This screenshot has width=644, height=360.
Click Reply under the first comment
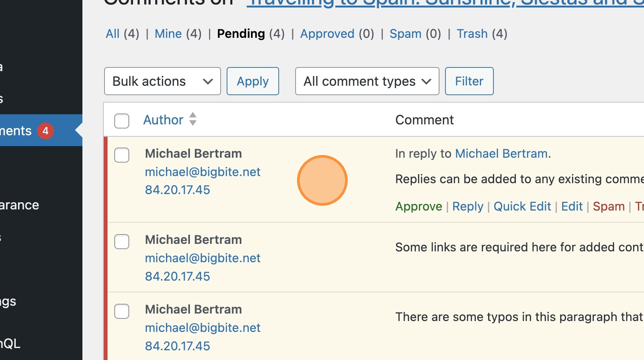[x=468, y=206]
